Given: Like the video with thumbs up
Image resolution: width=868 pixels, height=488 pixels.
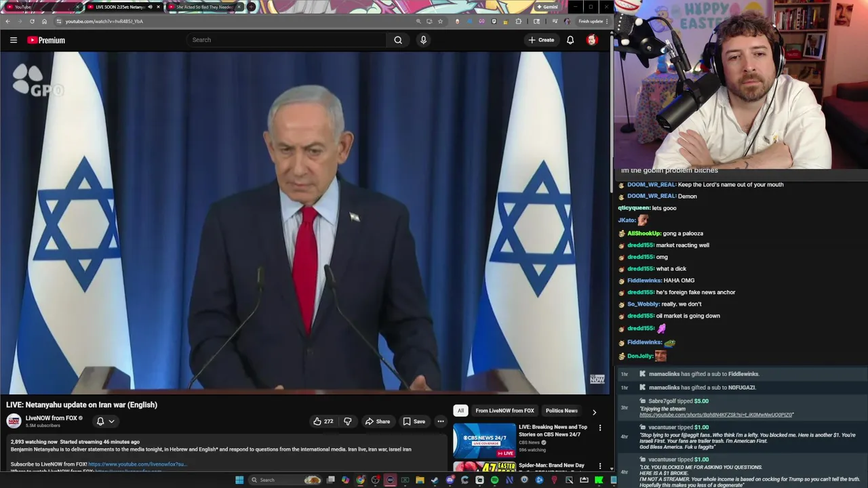Looking at the screenshot, I should click(323, 422).
